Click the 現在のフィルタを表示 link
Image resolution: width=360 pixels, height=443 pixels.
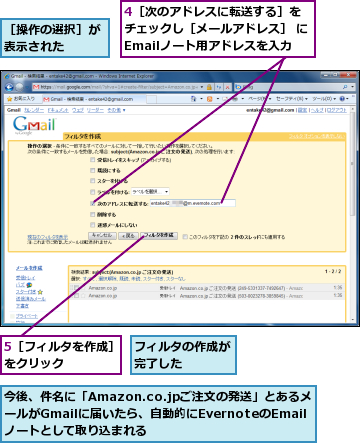[47, 237]
